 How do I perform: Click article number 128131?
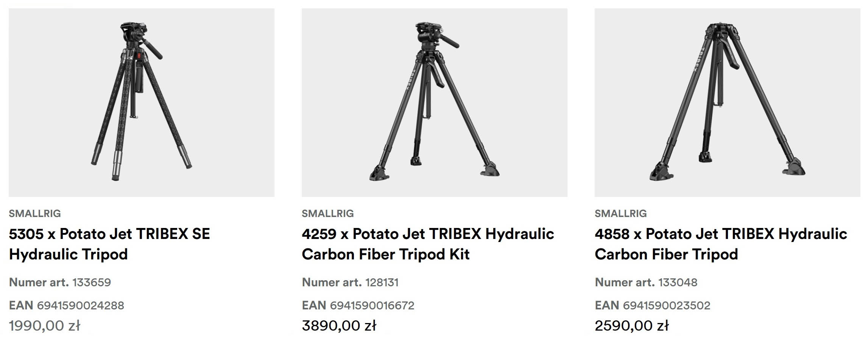coord(382,283)
